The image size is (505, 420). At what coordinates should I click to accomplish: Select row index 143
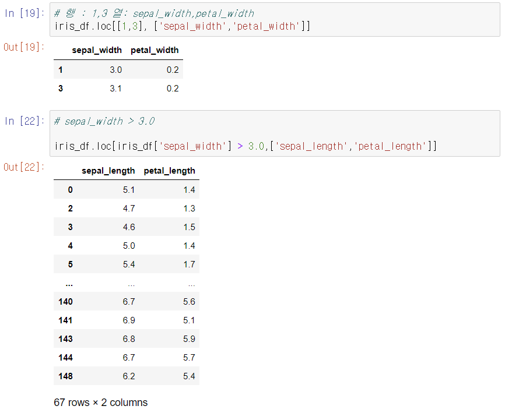coord(66,339)
